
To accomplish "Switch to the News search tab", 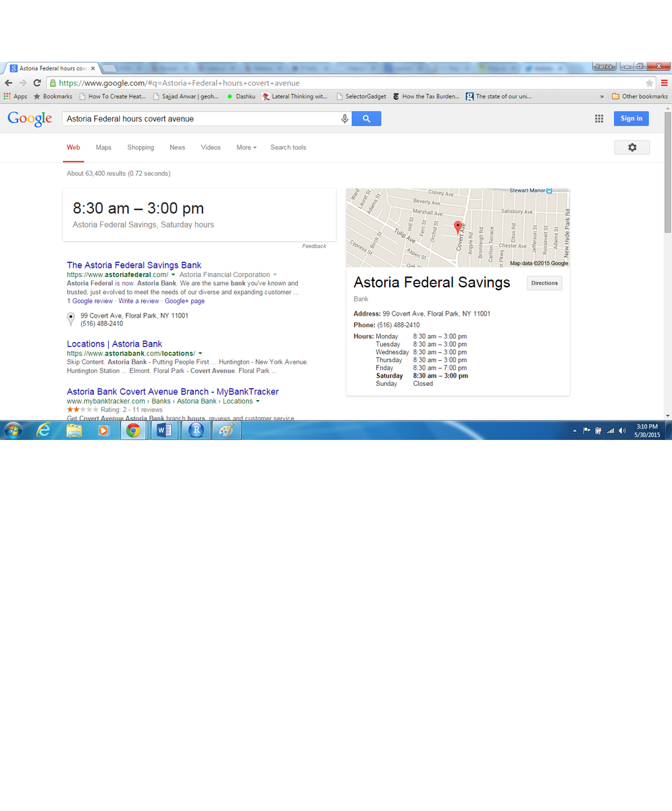I will [178, 147].
